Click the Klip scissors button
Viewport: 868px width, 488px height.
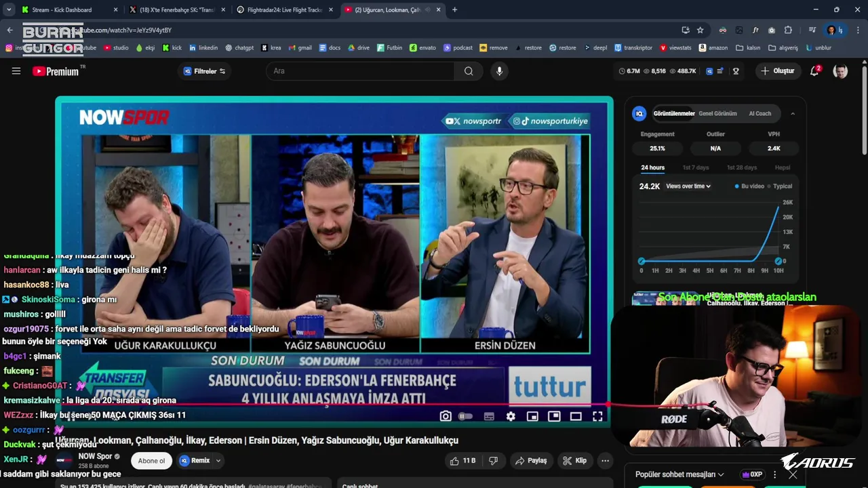[574, 461]
